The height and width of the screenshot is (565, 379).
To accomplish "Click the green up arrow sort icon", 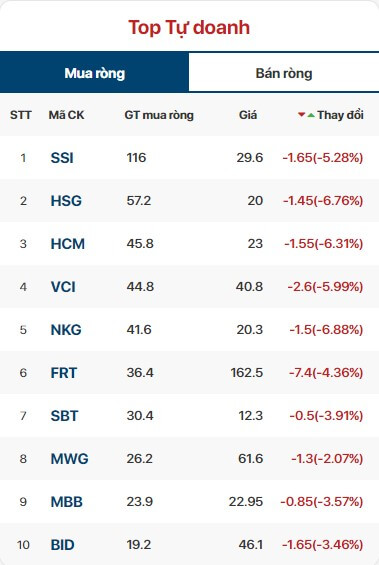I will pos(311,115).
